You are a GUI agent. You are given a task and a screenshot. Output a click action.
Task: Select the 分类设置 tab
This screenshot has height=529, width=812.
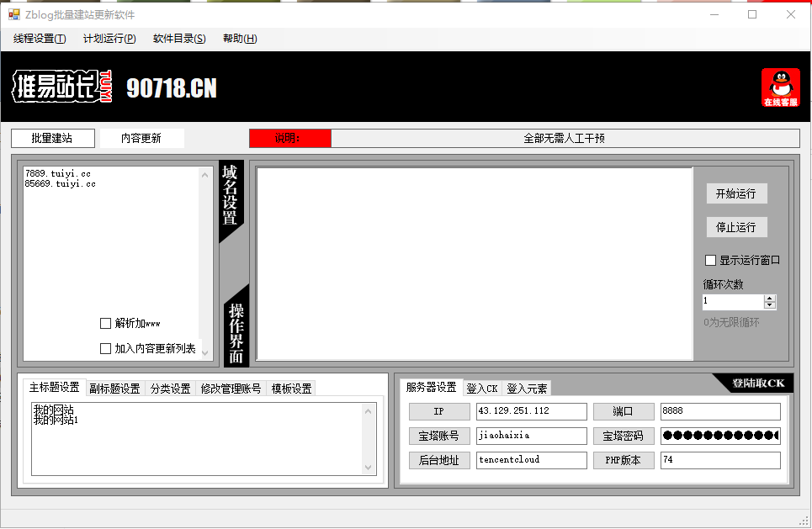pos(170,389)
